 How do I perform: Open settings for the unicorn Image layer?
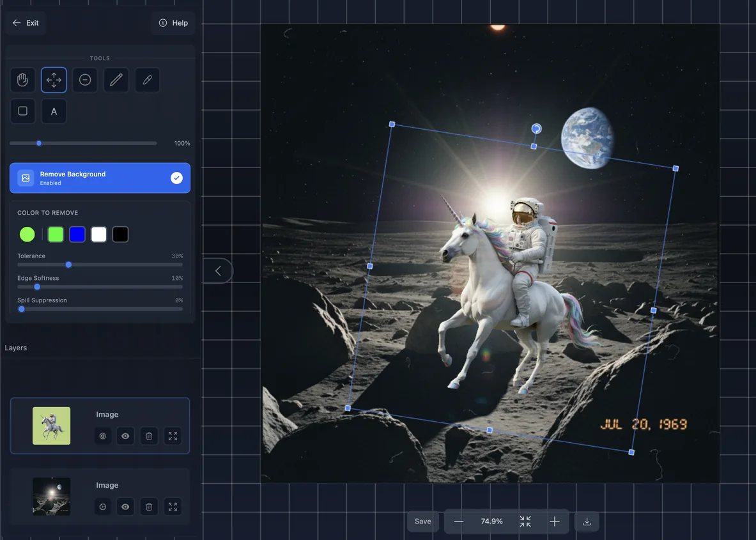(102, 436)
